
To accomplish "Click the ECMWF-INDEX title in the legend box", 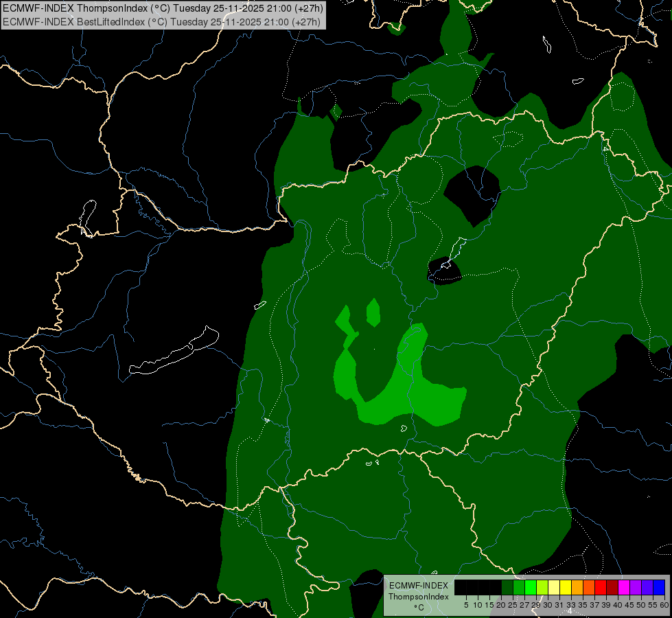I will point(419,586).
